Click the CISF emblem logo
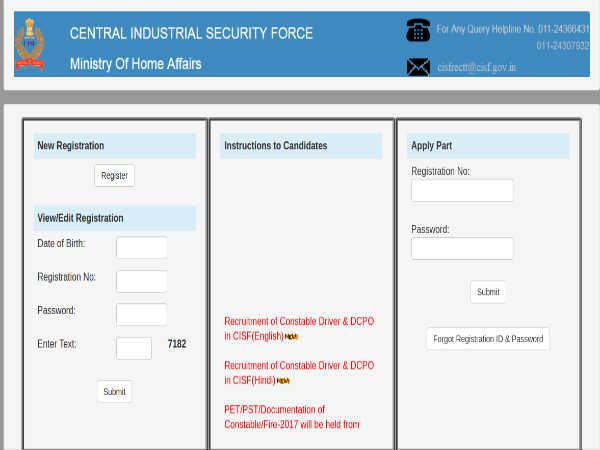This screenshot has width=600, height=450. [29, 44]
